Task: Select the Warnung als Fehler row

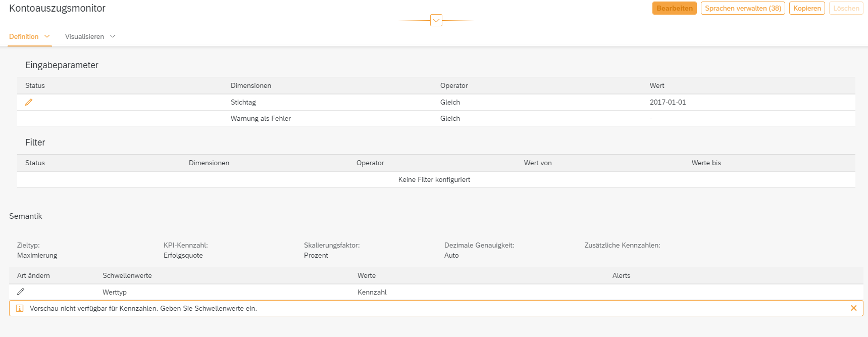Action: (x=261, y=118)
